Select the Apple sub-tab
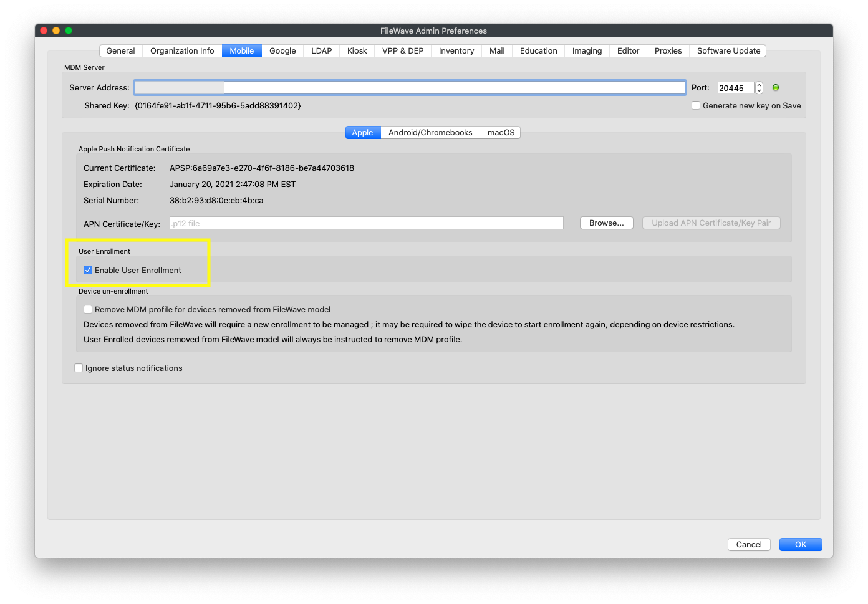Viewport: 868px width, 604px height. (x=362, y=133)
